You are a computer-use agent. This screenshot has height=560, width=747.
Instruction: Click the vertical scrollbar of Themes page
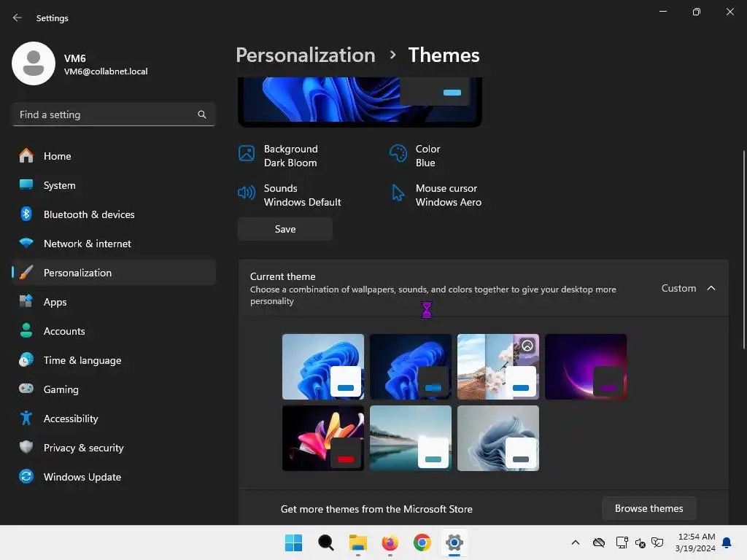point(743,250)
